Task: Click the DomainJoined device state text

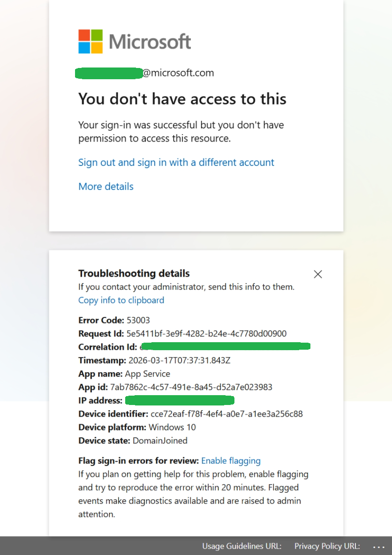Action: (x=160, y=441)
